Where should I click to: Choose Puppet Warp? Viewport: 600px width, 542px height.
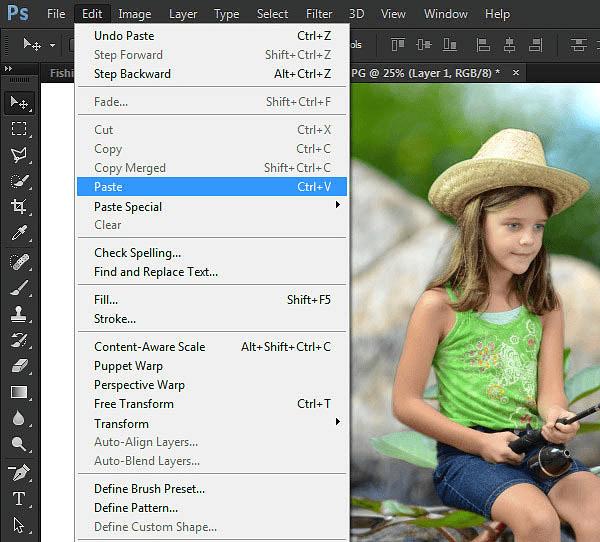(x=212, y=366)
